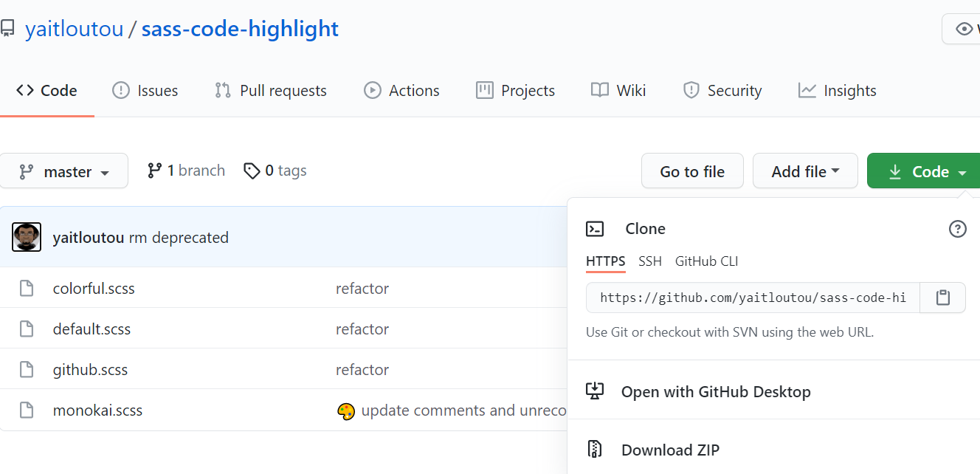Open with GitHub Desktop

[x=715, y=391]
